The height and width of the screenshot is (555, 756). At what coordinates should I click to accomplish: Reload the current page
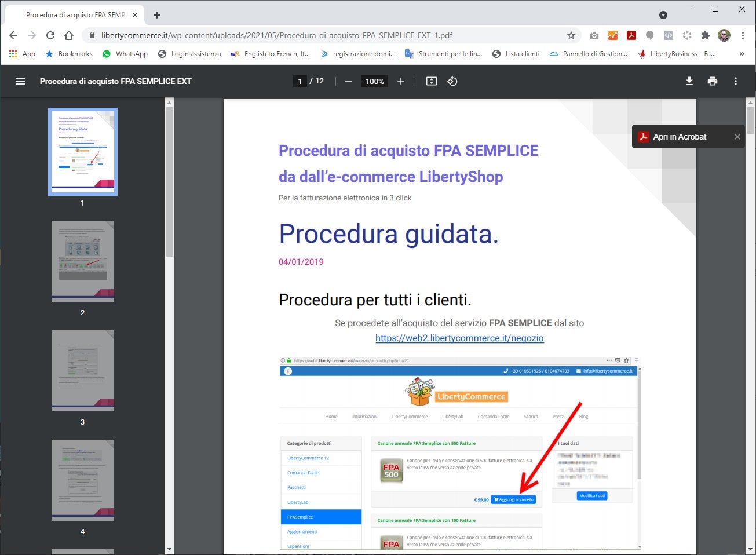pyautogui.click(x=50, y=35)
